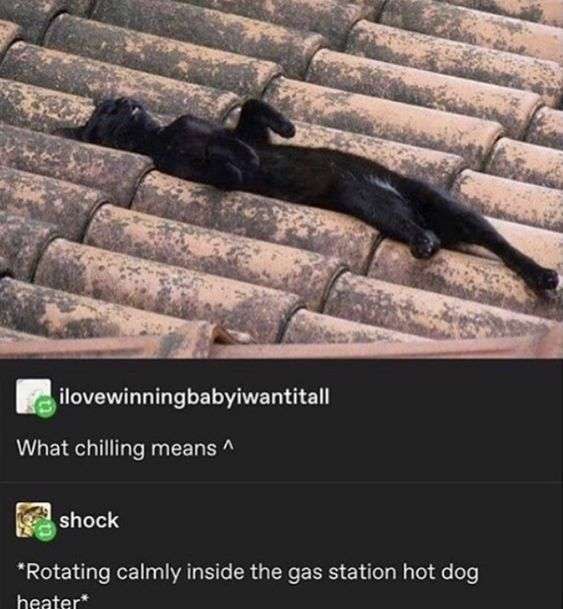Click the word 'heater*' on last line
This screenshot has width=563, height=609.
(53, 601)
